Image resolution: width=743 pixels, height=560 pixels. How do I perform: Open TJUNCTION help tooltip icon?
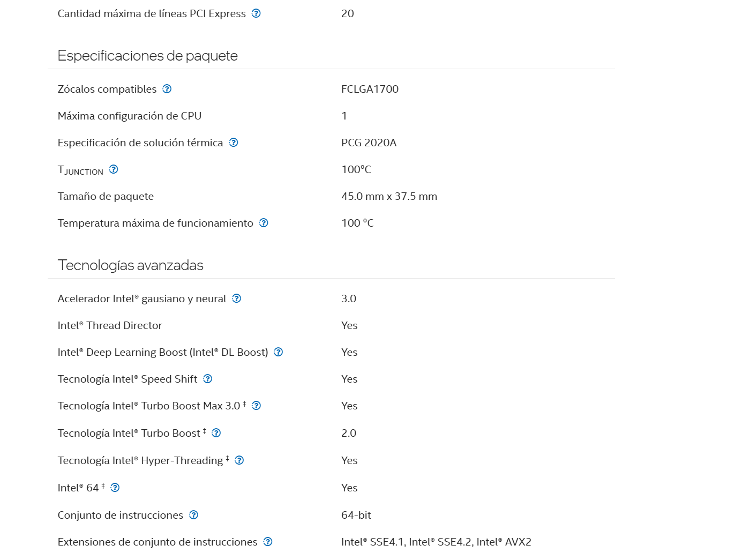tap(114, 169)
